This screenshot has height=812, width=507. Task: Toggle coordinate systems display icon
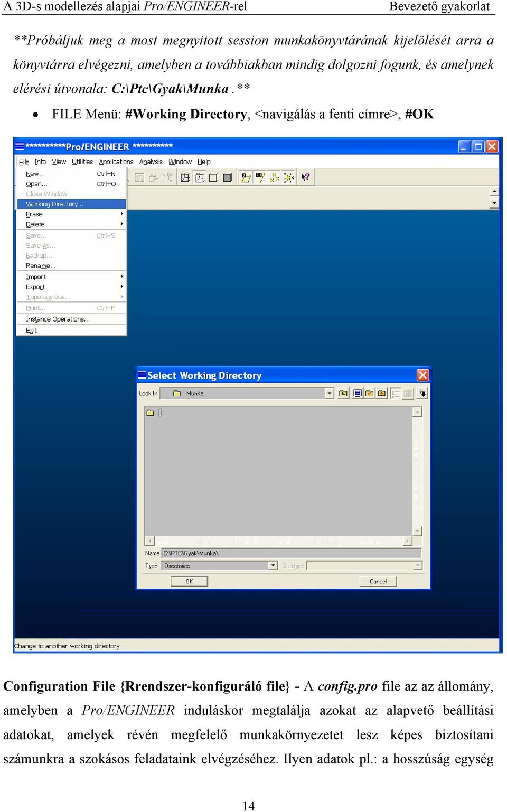[288, 177]
